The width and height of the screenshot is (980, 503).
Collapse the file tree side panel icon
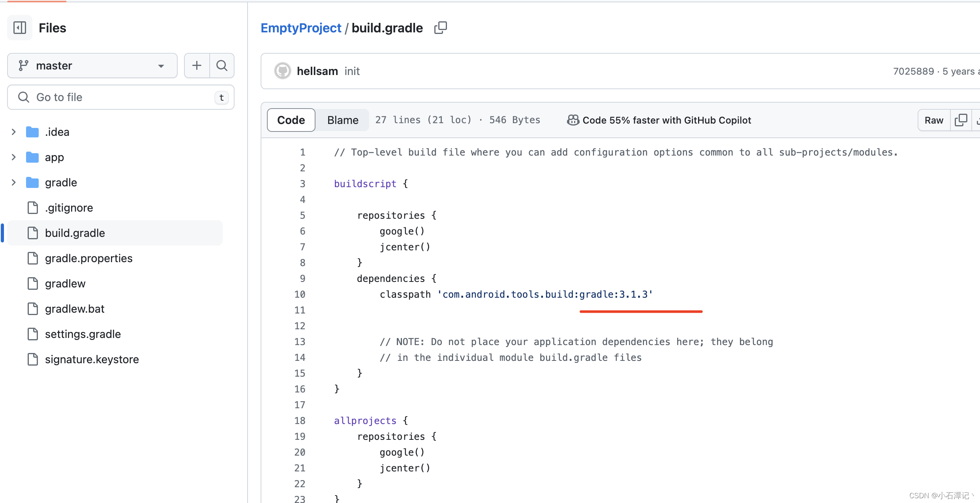[x=20, y=28]
